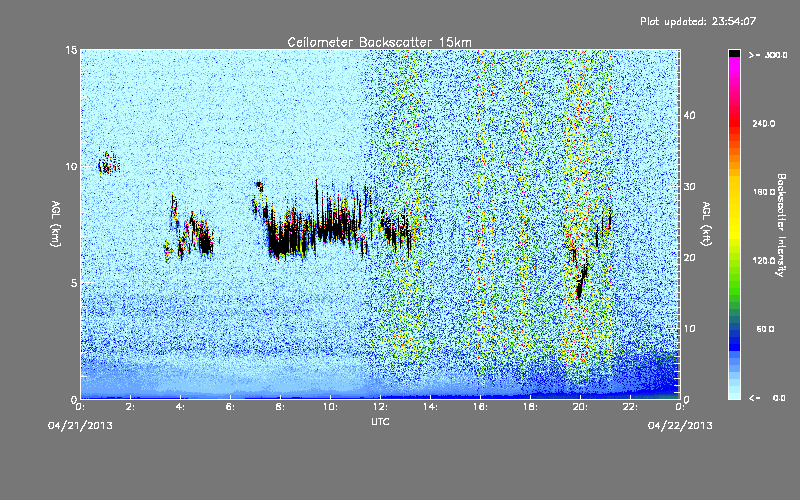Image resolution: width=800 pixels, height=500 pixels.
Task: Click the 'Plot updated: 23:54:07' timestamp
Action: (698, 21)
